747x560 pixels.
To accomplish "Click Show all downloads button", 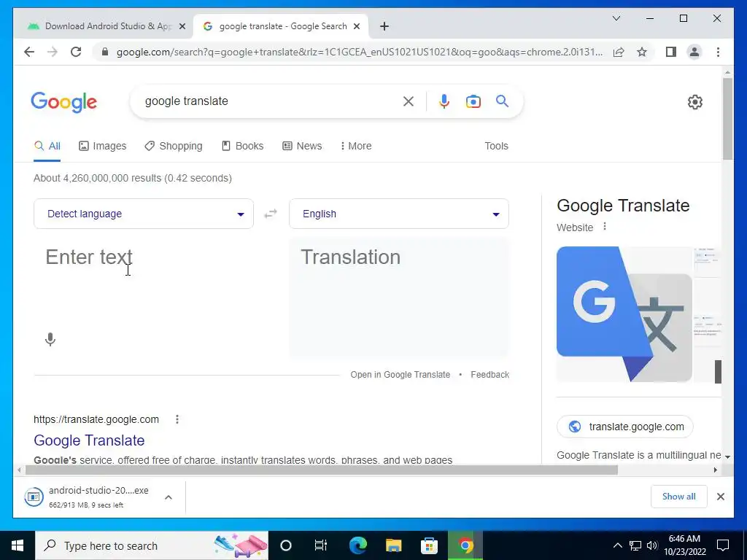I will pyautogui.click(x=679, y=497).
